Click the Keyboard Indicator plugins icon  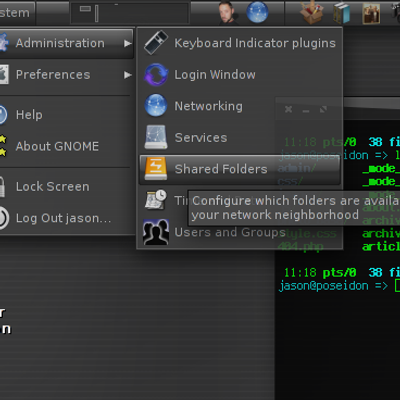156,43
